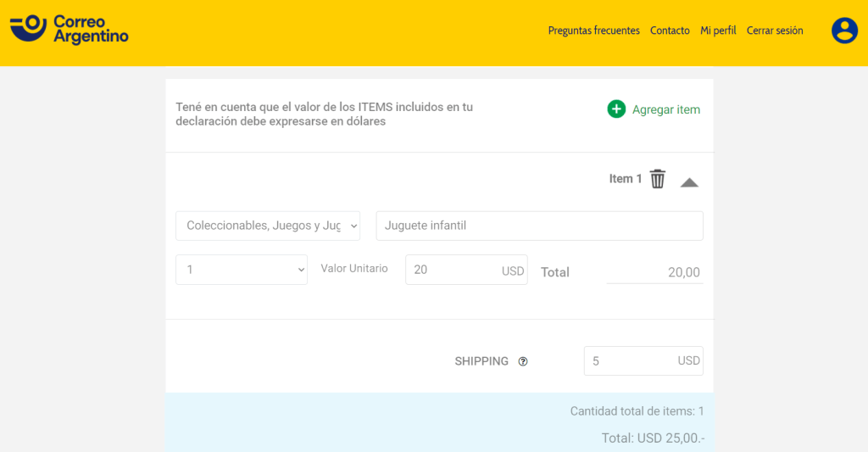The width and height of the screenshot is (868, 452).
Task: Click Cerrar sesión to log out
Action: pos(775,31)
